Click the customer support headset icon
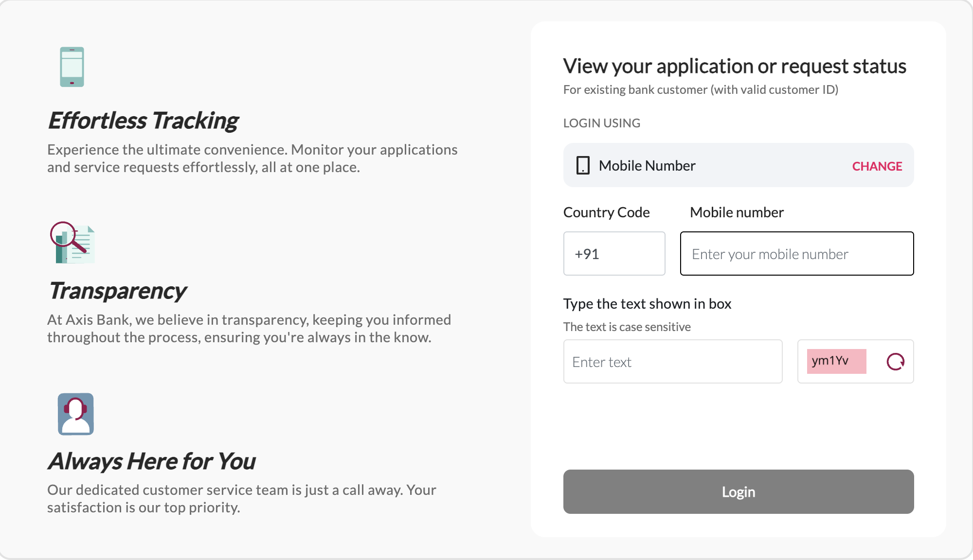The width and height of the screenshot is (973, 560). click(x=76, y=414)
